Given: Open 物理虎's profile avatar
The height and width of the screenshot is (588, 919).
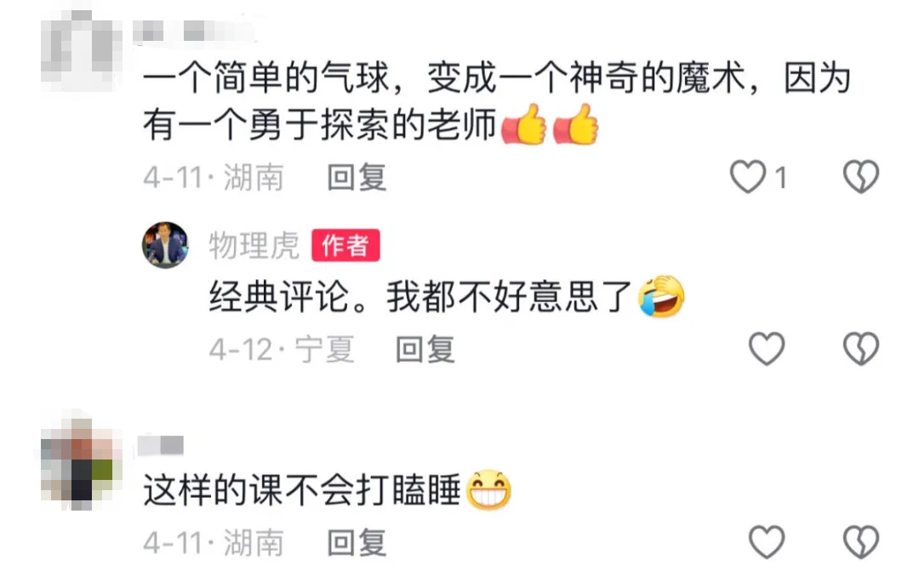Looking at the screenshot, I should (165, 245).
